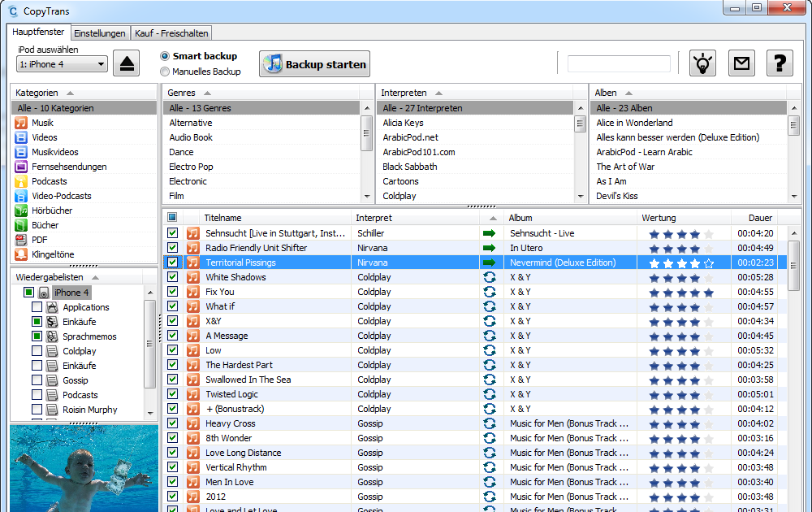Select the Musik category icon
The height and width of the screenshot is (512, 812).
click(21, 123)
